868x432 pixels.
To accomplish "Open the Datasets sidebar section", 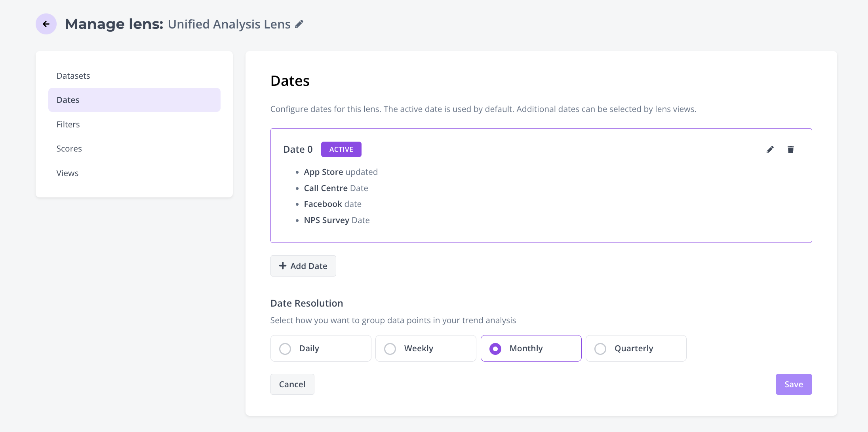I will point(73,76).
